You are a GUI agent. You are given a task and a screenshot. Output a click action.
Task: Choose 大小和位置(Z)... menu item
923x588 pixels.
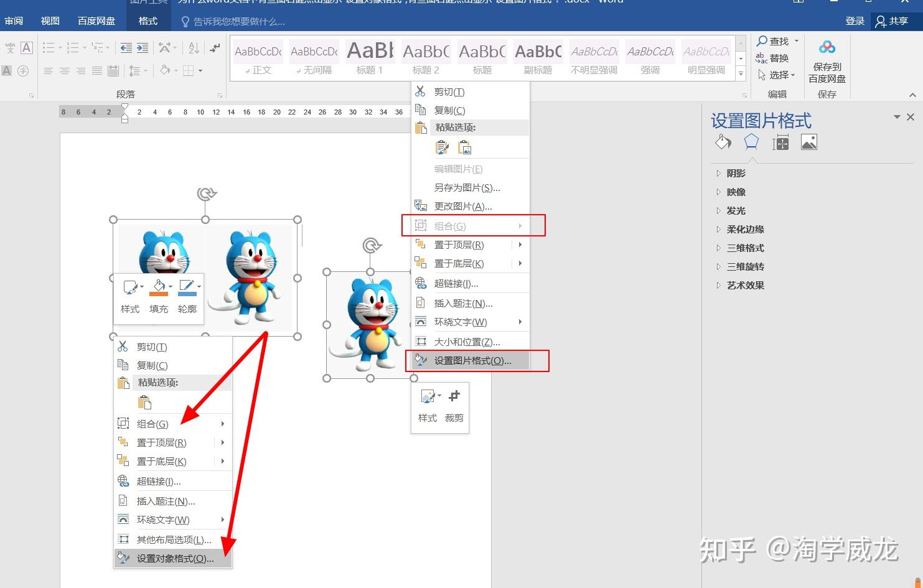coord(471,342)
